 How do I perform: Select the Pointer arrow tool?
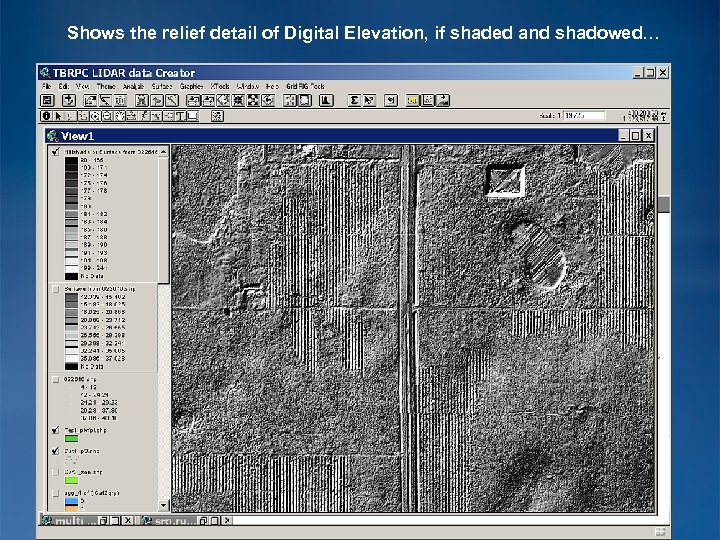pyautogui.click(x=58, y=116)
